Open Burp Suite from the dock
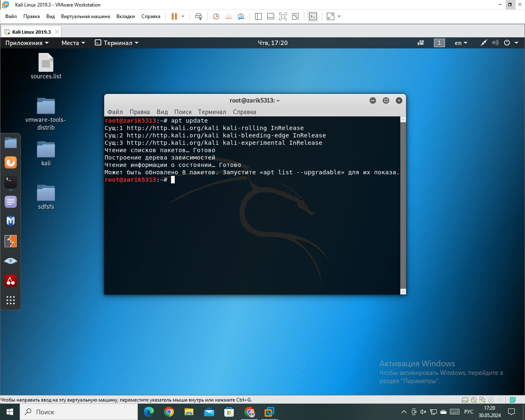Screen dimensions: 525x420 coord(11,241)
